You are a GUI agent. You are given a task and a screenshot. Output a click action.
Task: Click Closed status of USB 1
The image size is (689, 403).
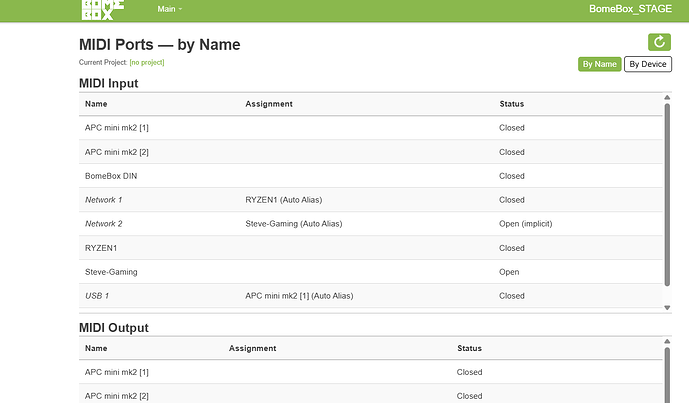pos(511,296)
